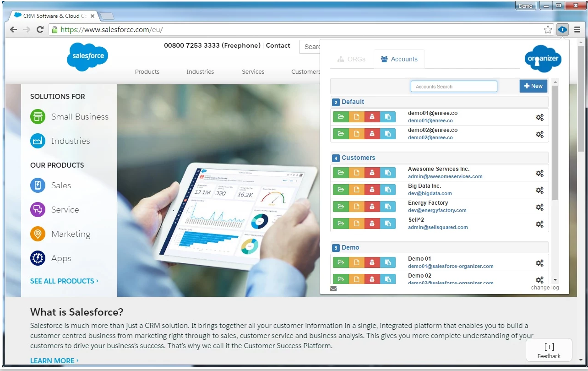This screenshot has width=588, height=371.
Task: Open the Chrome hamburger menu
Action: pos(577,30)
